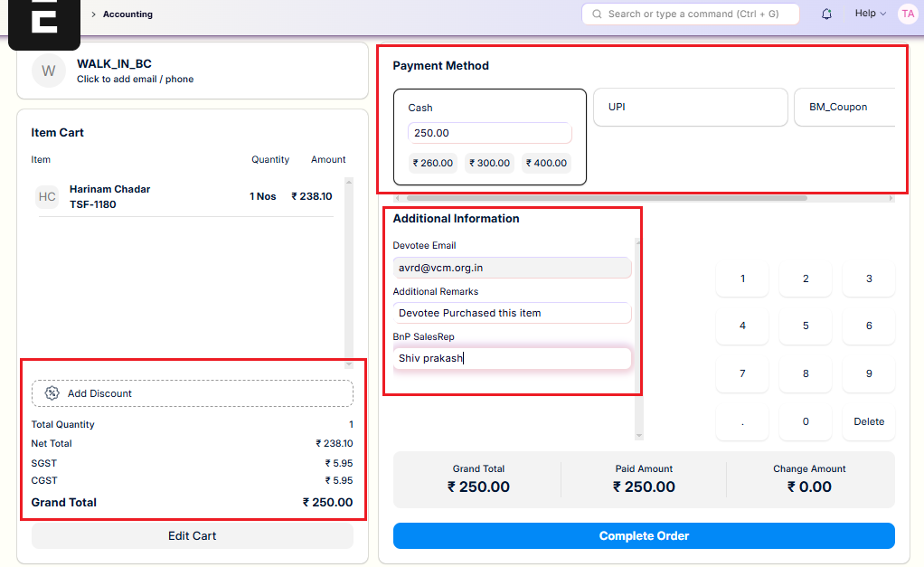Click the Harinam Chadar item thumbnail

coord(47,197)
